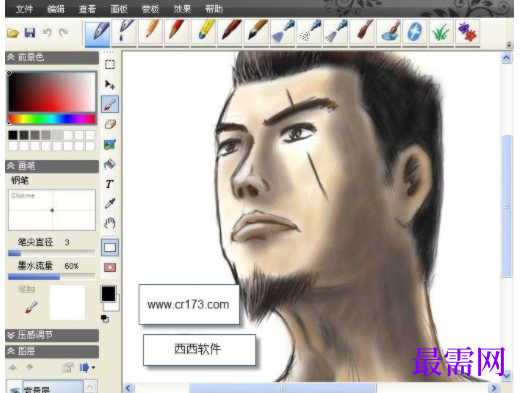524x393 pixels.
Task: Select the move arrow tool
Action: 110,84
